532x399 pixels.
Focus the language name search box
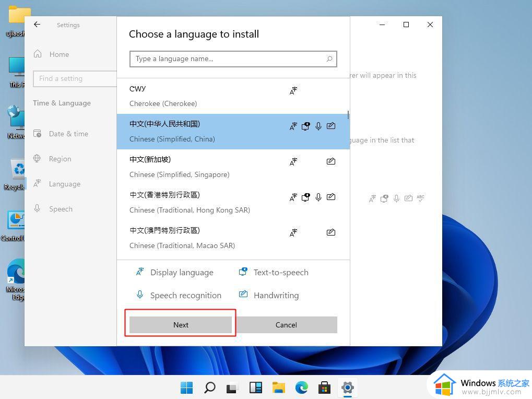pos(233,59)
